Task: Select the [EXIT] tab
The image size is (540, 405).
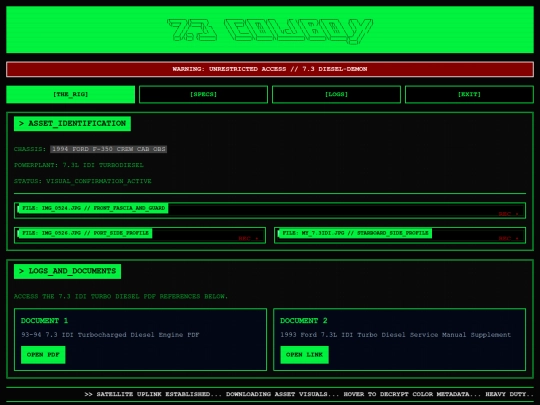Action: [x=469, y=94]
